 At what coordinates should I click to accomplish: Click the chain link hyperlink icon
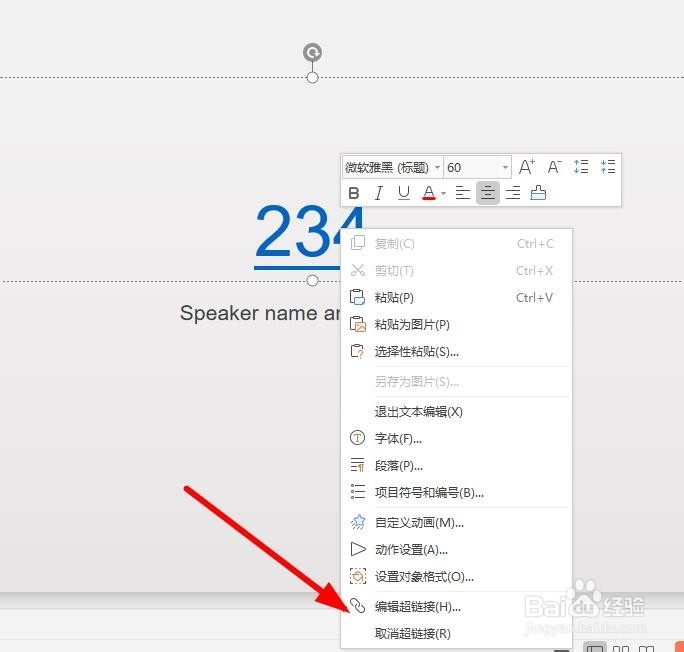click(x=358, y=605)
